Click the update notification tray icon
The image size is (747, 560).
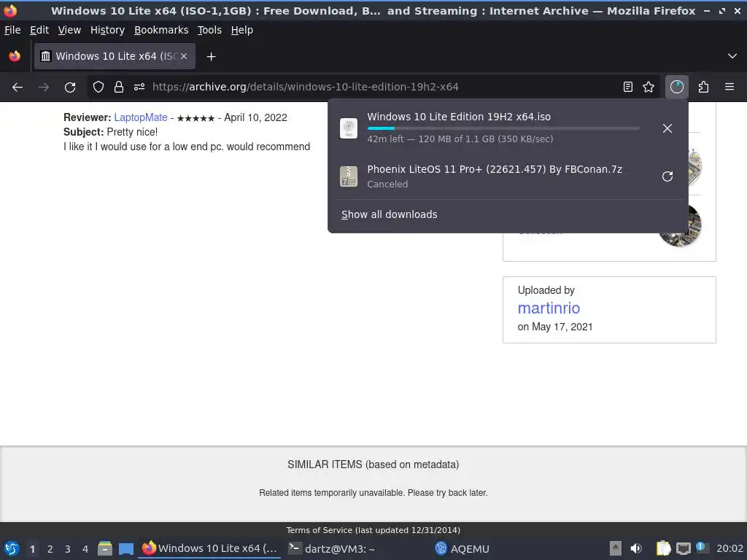click(x=701, y=547)
